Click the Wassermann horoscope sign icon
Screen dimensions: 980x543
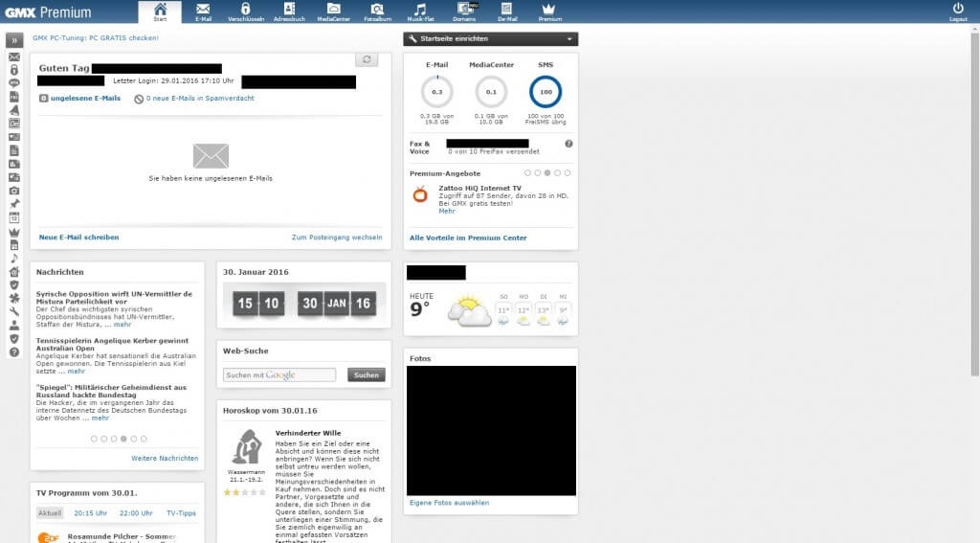pos(246,446)
